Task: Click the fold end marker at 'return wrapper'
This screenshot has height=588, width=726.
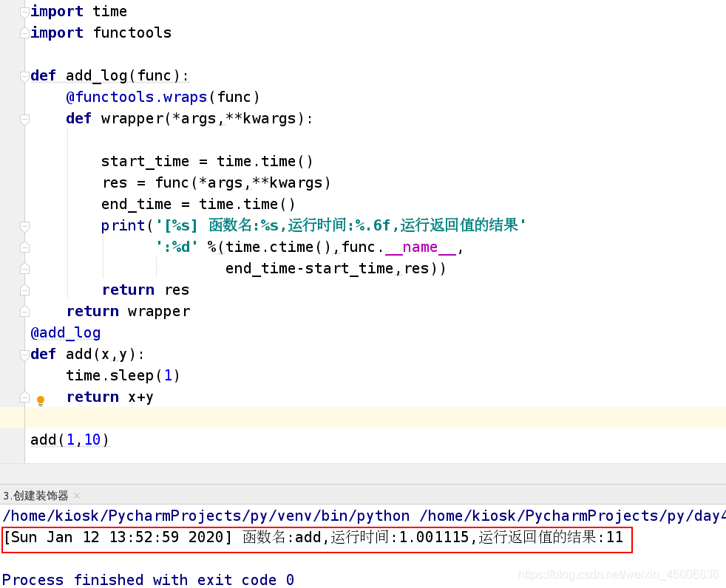Action: pyautogui.click(x=24, y=312)
